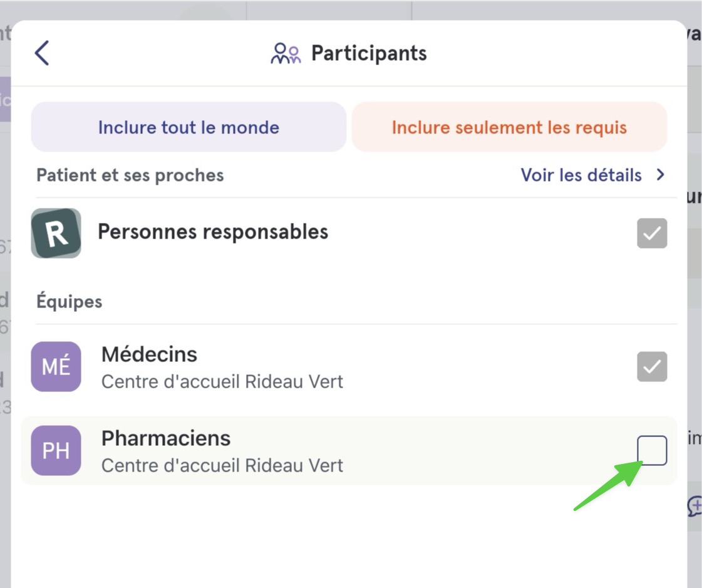702x588 pixels.
Task: Select the Médecins team row
Action: point(349,366)
